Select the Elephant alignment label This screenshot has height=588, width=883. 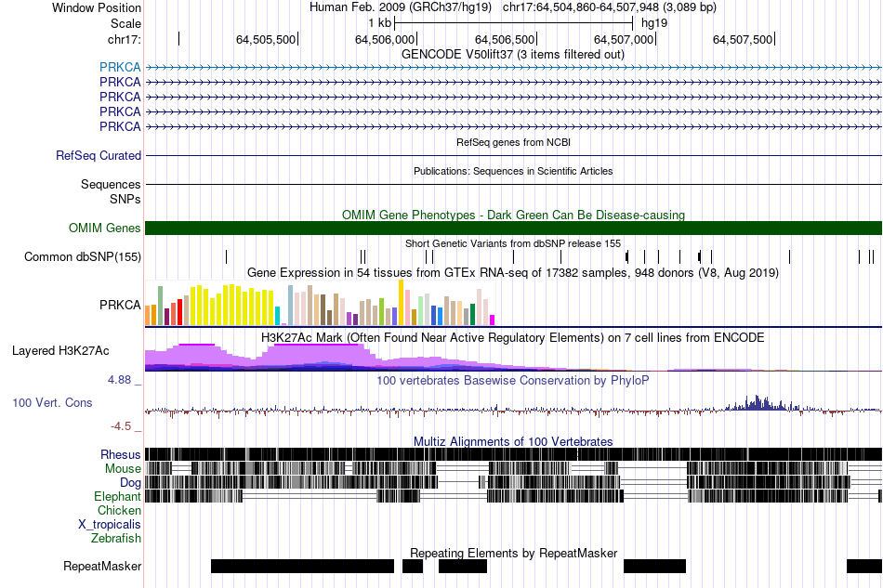pyautogui.click(x=117, y=497)
